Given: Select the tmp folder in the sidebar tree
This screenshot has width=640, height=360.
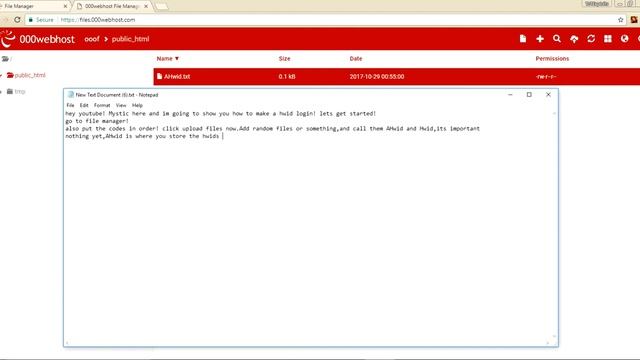Looking at the screenshot, I should [x=16, y=91].
